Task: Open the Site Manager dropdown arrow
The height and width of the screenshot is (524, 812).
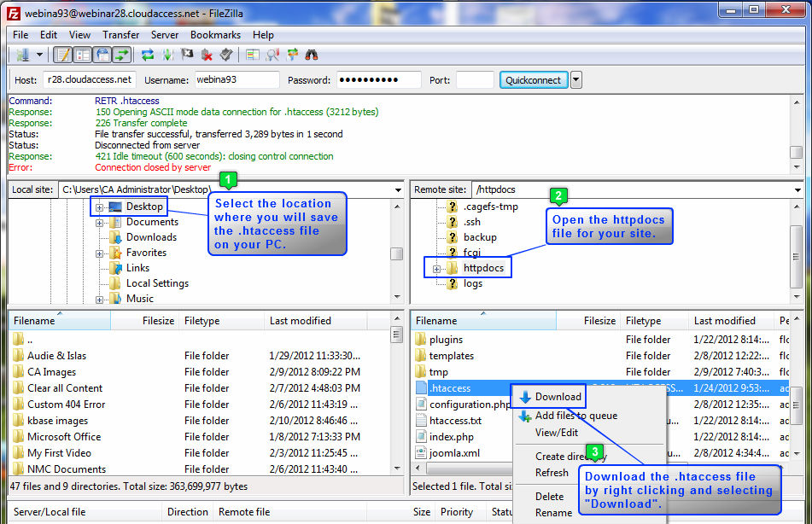Action: 39,55
